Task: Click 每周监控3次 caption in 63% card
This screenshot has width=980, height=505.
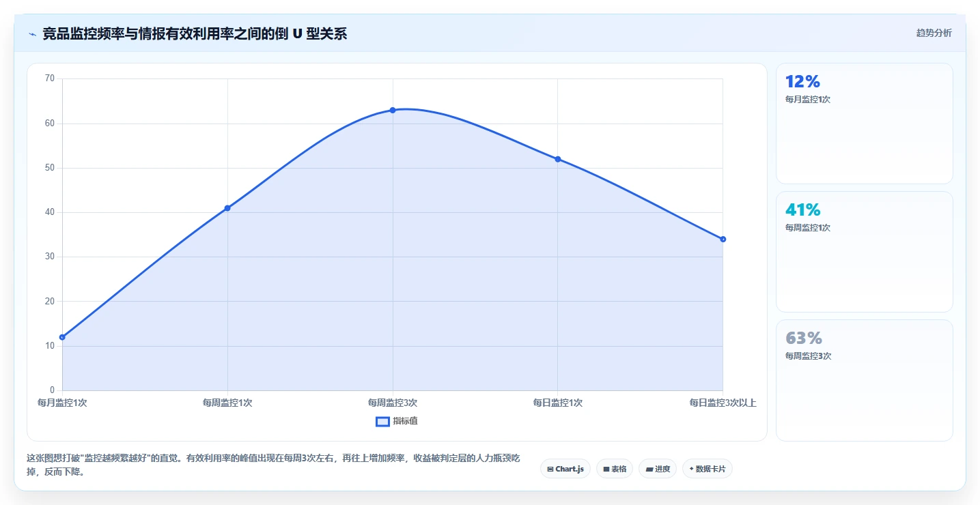Action: pyautogui.click(x=808, y=356)
